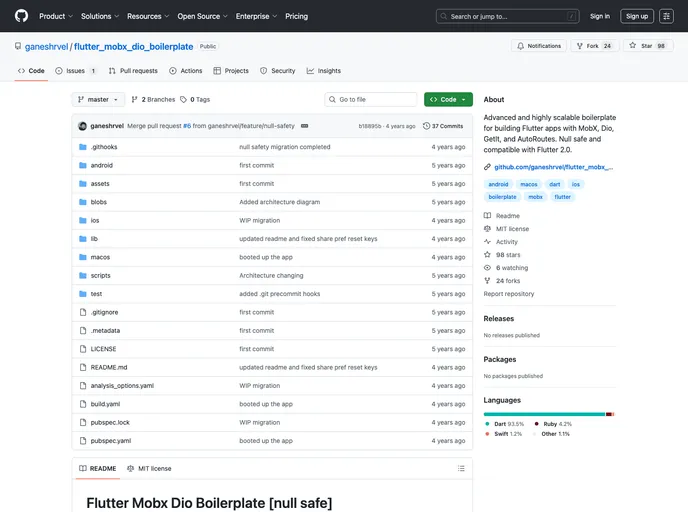The height and width of the screenshot is (512, 688).
Task: Open the build.yaml file icon
Action: 82,405
